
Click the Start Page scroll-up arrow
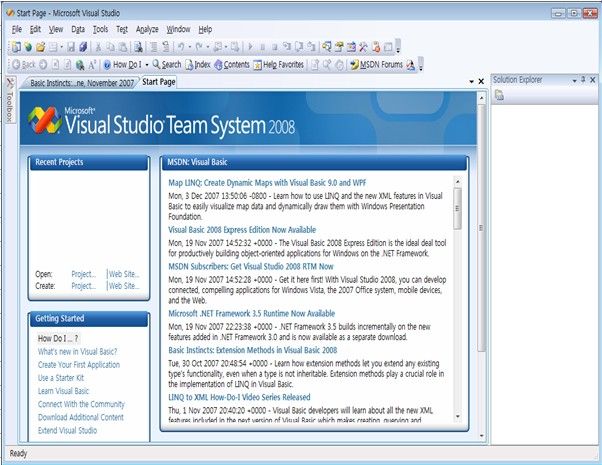point(481,98)
